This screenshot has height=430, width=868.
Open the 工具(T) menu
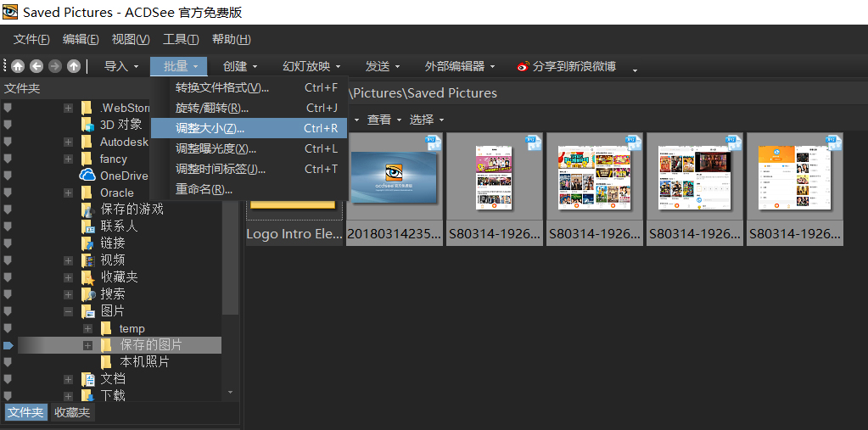tap(181, 39)
